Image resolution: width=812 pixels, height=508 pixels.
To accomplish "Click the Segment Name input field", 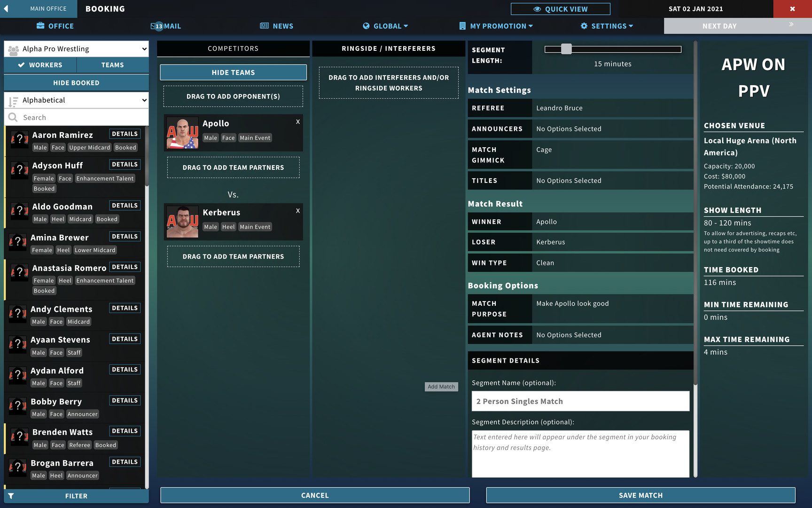I will 580,401.
